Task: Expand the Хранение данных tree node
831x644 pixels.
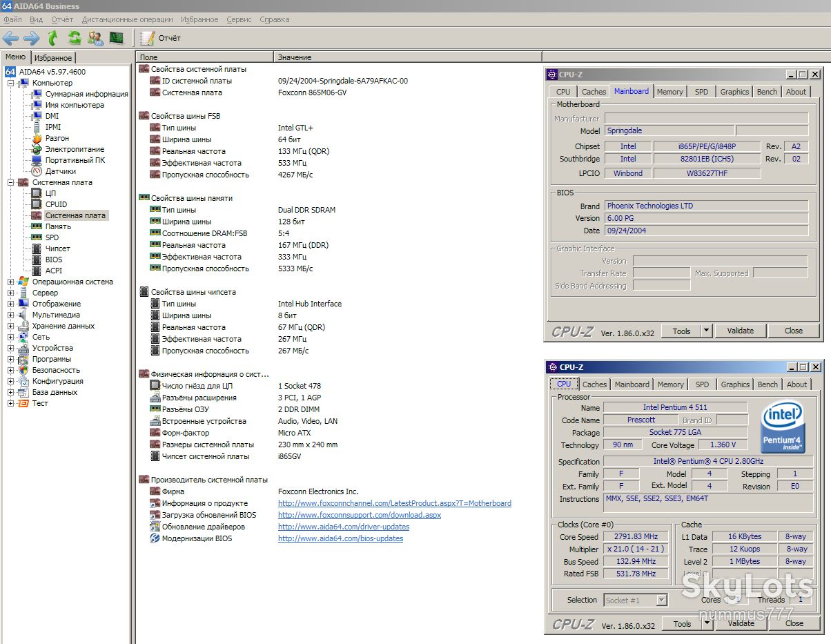Action: (x=11, y=326)
